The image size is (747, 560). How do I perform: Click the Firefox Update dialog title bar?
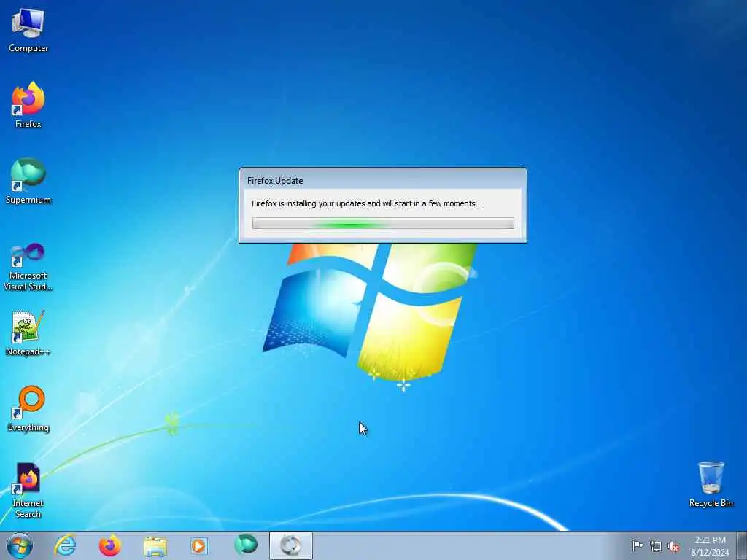point(383,181)
